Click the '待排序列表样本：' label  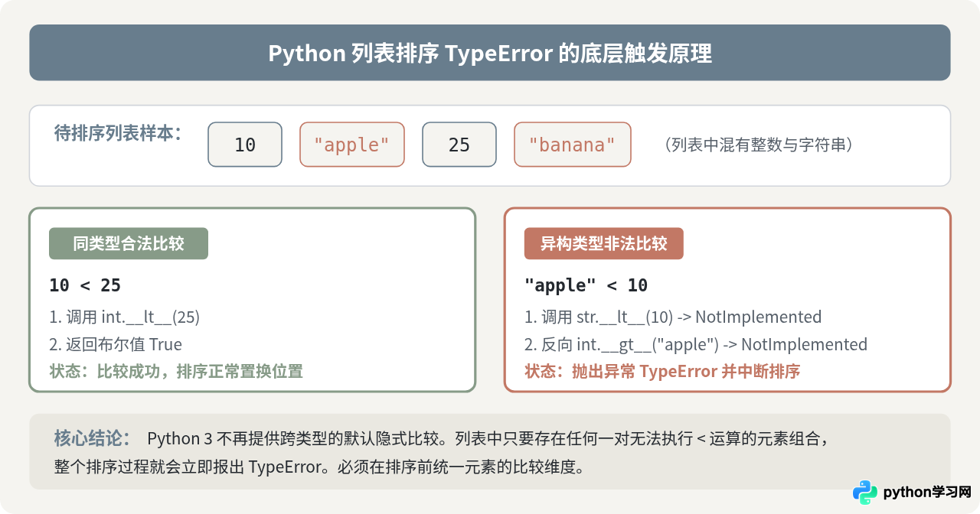point(119,134)
